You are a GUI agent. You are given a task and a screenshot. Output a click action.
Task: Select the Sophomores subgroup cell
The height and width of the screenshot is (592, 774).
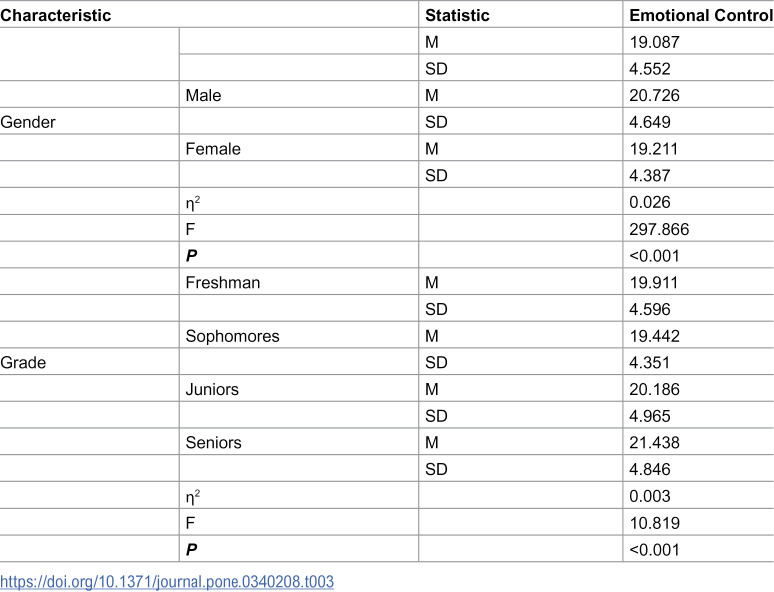tap(232, 336)
